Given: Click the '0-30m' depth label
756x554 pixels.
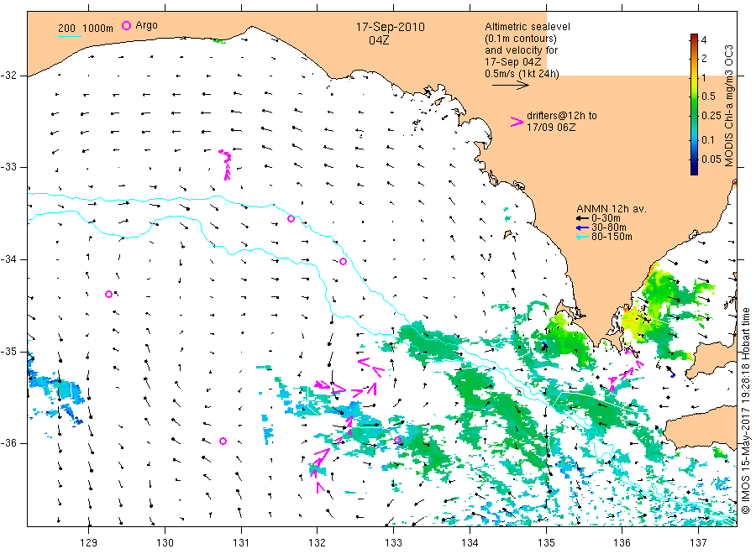Looking at the screenshot, I should pyautogui.click(x=606, y=218).
